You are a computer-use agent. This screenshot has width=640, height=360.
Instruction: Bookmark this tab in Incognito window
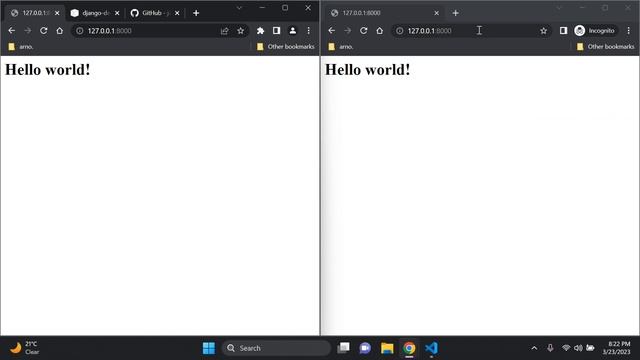[543, 31]
